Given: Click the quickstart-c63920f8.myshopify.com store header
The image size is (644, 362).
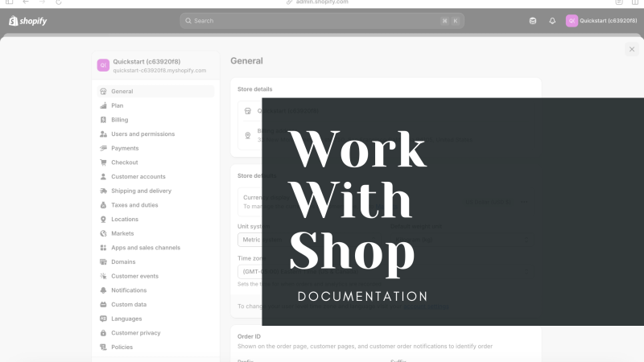Looking at the screenshot, I should coord(155,66).
